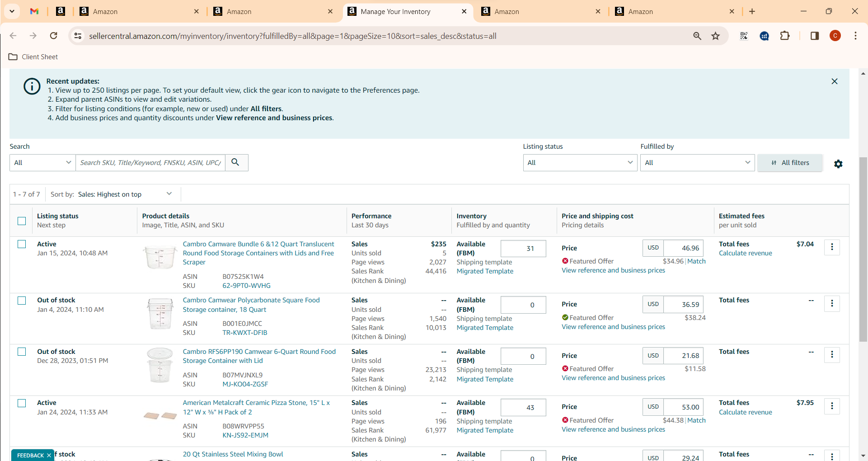Open the Client Sheet bookmark folder
This screenshot has width=868, height=461.
point(33,57)
